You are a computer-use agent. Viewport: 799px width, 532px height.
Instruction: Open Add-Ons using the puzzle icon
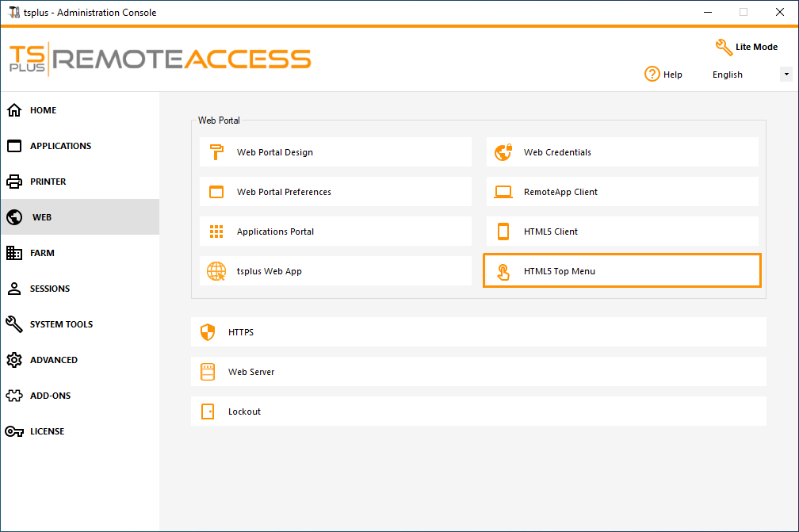pos(14,396)
